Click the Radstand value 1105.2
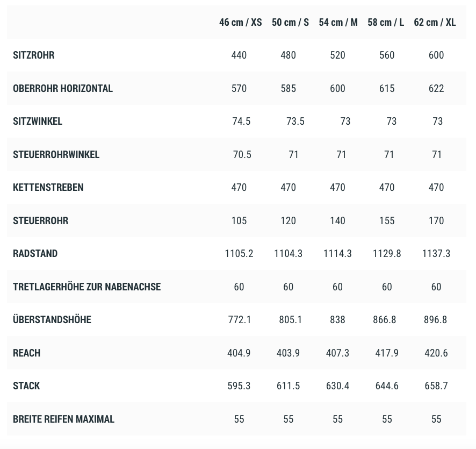 (239, 254)
